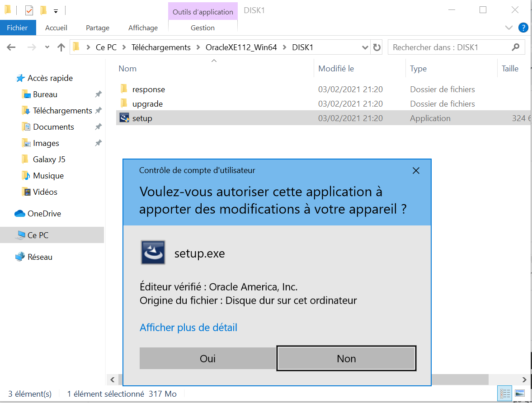
Task: Click Téléchargements in the address breadcrumb
Action: (x=161, y=47)
